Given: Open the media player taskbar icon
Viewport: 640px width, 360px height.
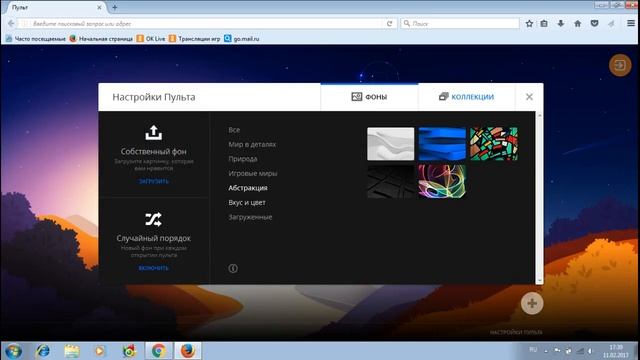Looking at the screenshot, I should (100, 351).
